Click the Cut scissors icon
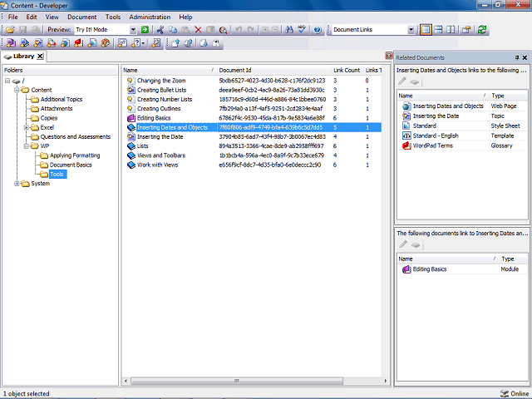Image resolution: width=532 pixels, height=399 pixels. 160,30
